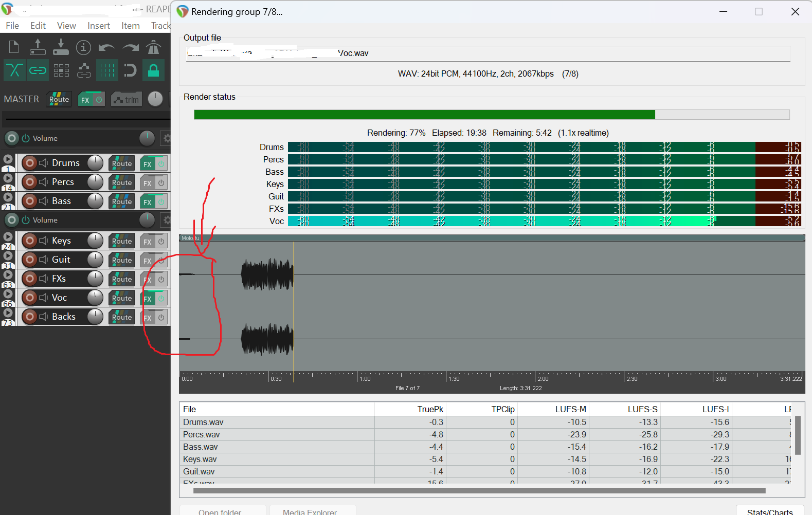Collapse the Voc folder track arrow
Image resolution: width=812 pixels, height=515 pixels.
coord(8,294)
